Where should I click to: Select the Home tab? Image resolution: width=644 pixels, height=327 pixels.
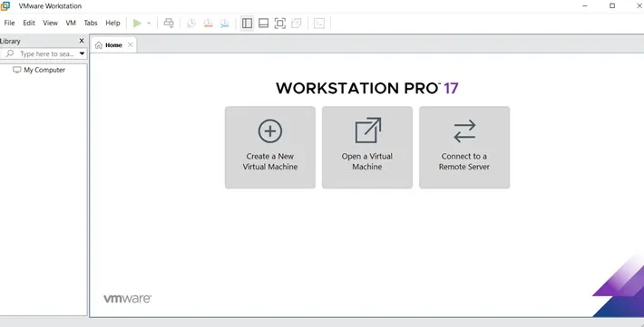(x=113, y=45)
